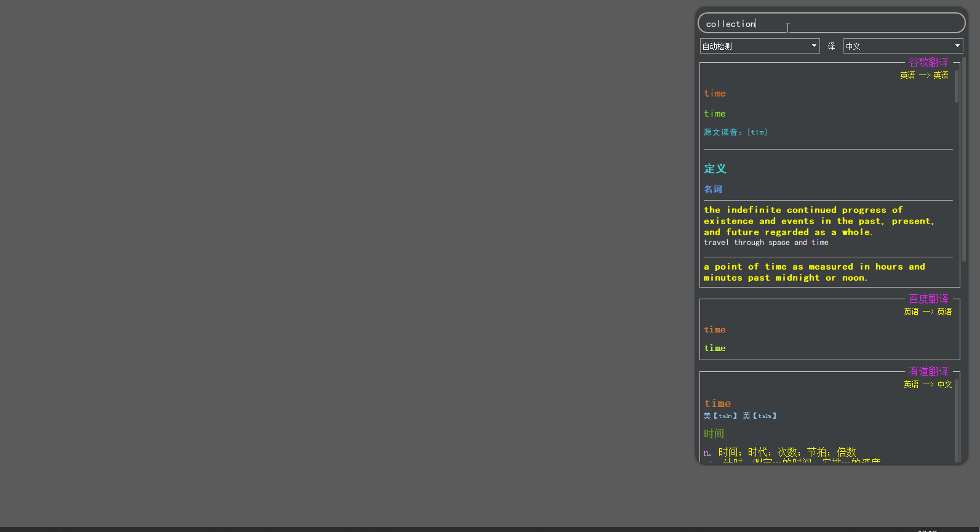Click the 定义 heading
Screen dimensions: 980x532
tap(715, 169)
